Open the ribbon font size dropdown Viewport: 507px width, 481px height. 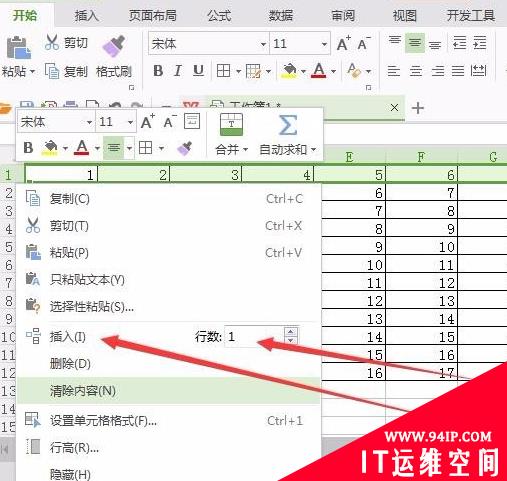[324, 44]
